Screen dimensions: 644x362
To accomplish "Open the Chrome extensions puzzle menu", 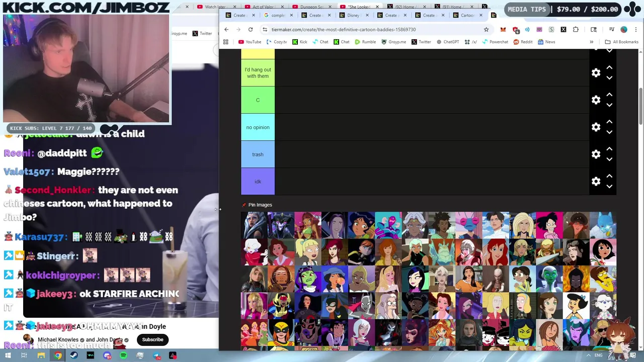I will (576, 29).
